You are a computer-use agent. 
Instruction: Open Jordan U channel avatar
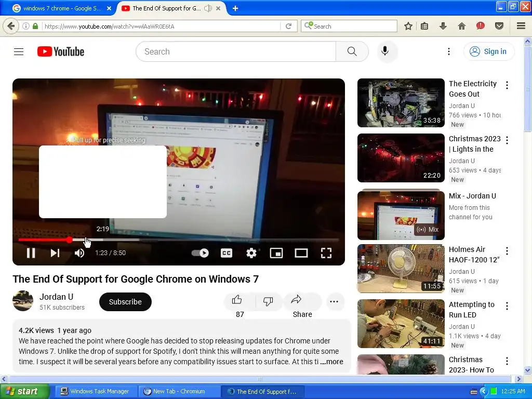click(23, 301)
